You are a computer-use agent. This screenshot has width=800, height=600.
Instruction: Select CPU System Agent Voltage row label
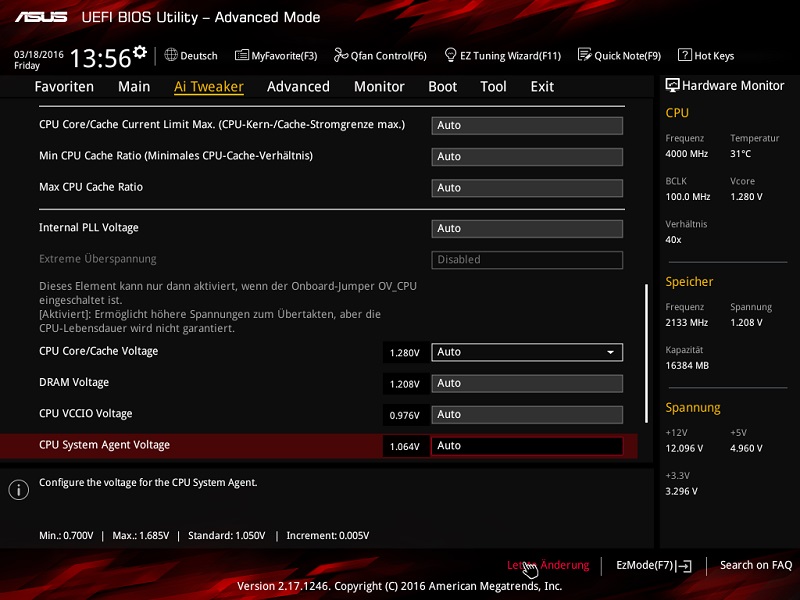105,445
